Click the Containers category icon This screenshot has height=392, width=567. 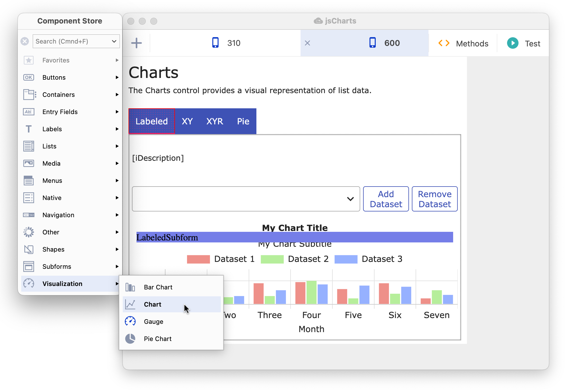(30, 95)
